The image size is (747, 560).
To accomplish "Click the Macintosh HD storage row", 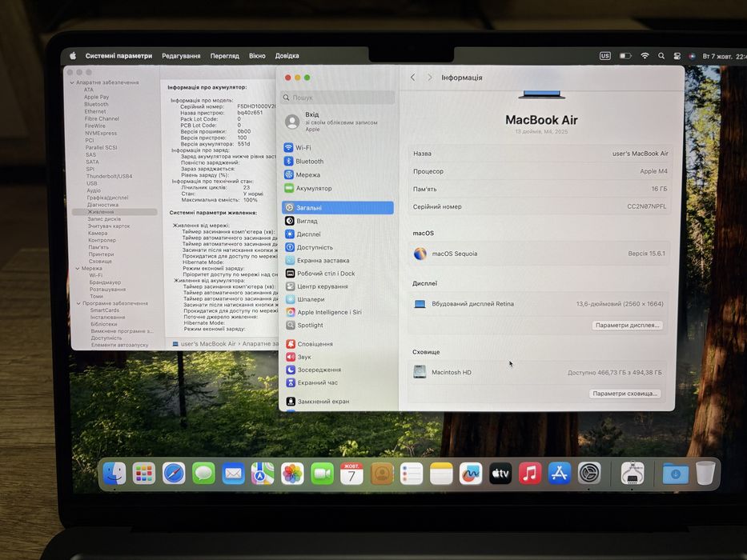I will (537, 372).
